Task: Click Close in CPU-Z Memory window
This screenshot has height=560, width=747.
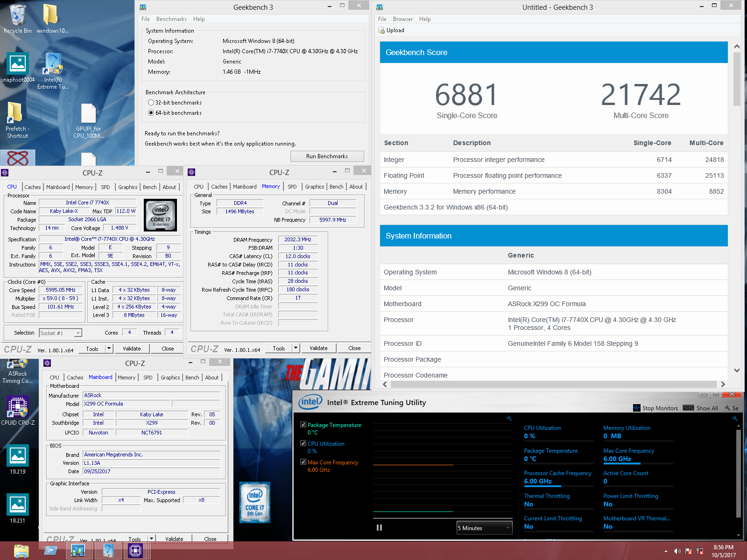Action: point(354,348)
